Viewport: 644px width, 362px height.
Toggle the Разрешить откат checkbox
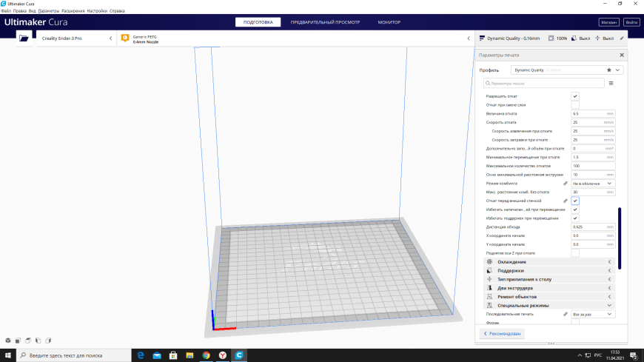tap(575, 96)
